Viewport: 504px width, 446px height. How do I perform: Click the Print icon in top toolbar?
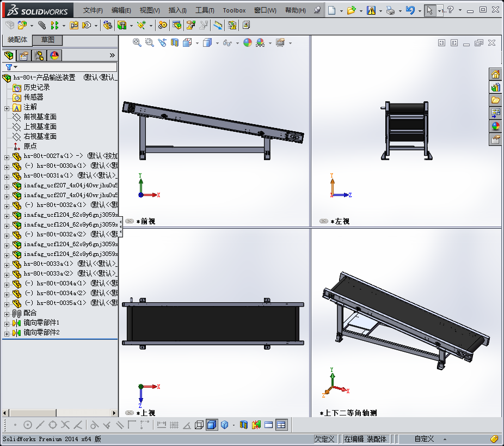coord(390,10)
